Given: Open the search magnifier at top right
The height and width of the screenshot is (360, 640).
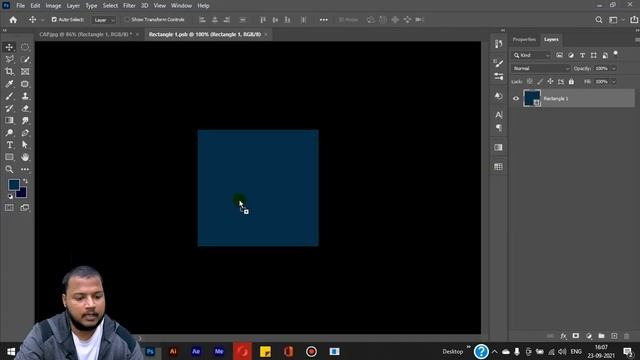Looking at the screenshot, I should [x=598, y=20].
